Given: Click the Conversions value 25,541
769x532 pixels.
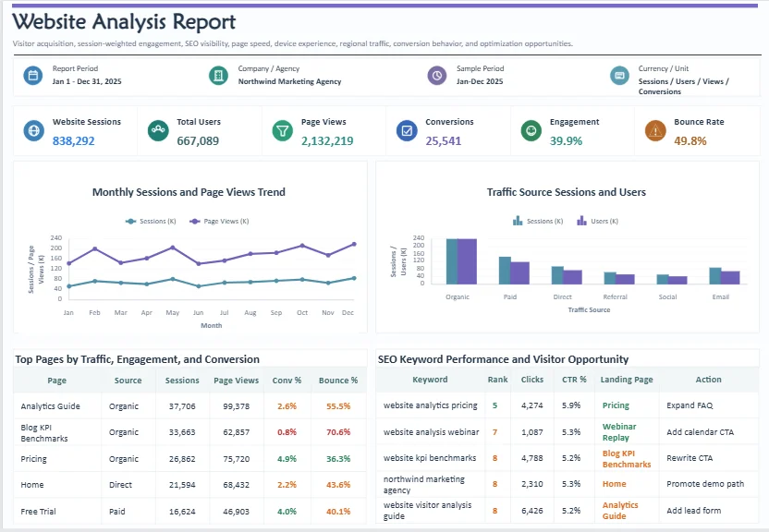Looking at the screenshot, I should (444, 141).
